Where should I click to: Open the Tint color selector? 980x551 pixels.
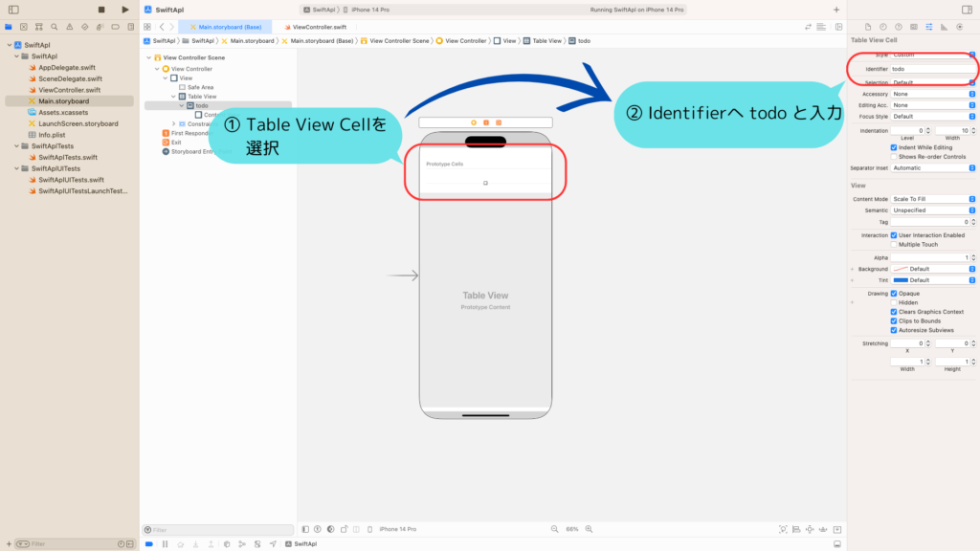coord(933,280)
